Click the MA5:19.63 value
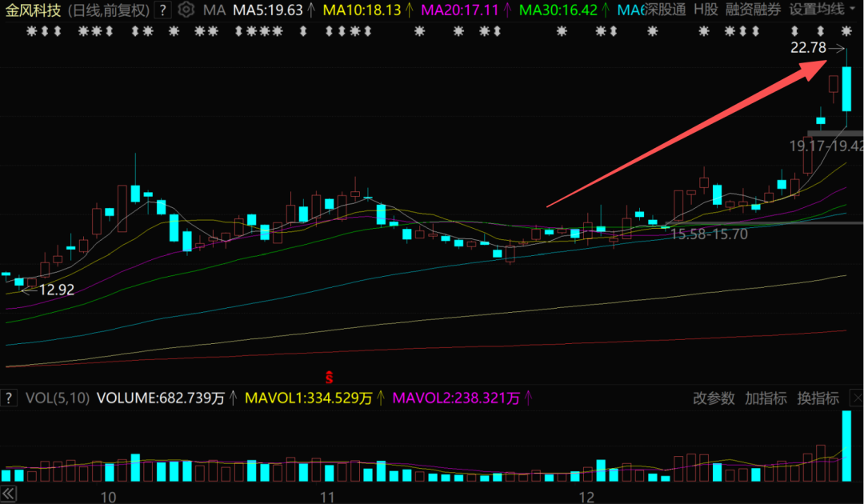 268,10
